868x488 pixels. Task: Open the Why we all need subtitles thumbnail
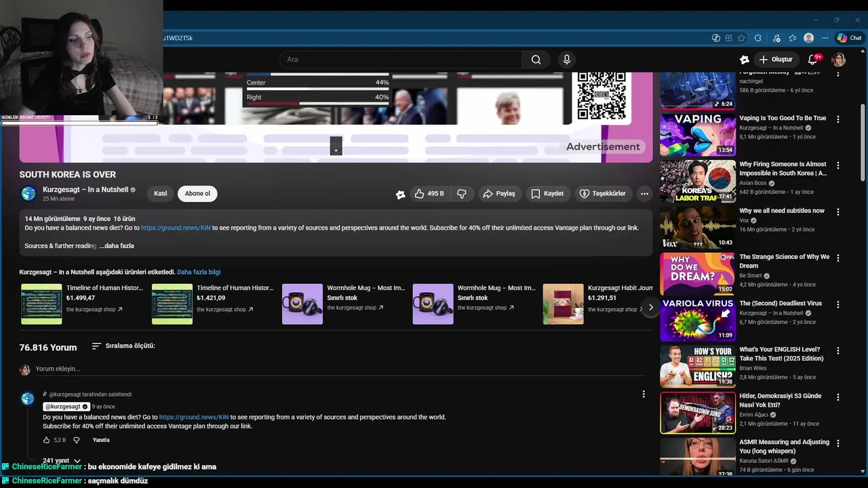coord(698,227)
